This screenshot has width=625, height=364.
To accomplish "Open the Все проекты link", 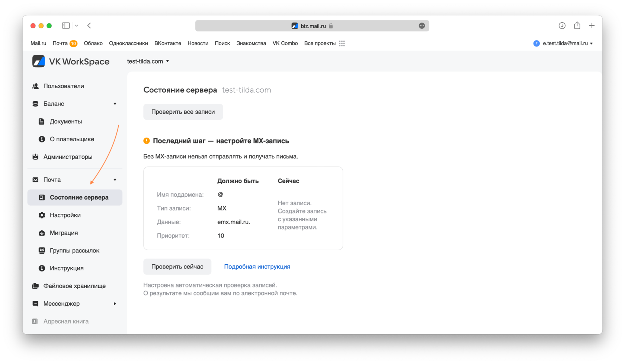I will pyautogui.click(x=320, y=44).
